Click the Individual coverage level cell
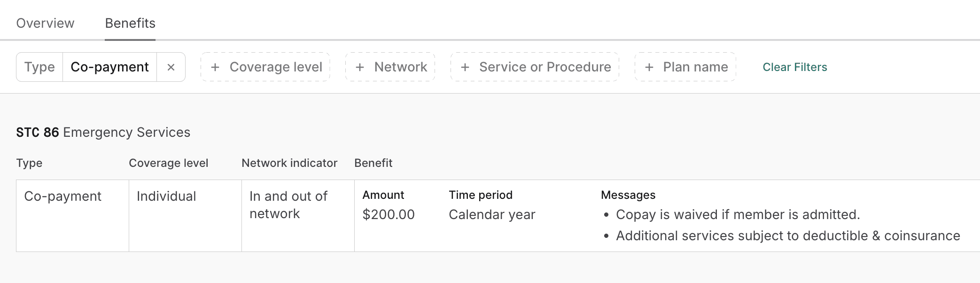Viewport: 980px width, 283px height. pyautogui.click(x=166, y=197)
